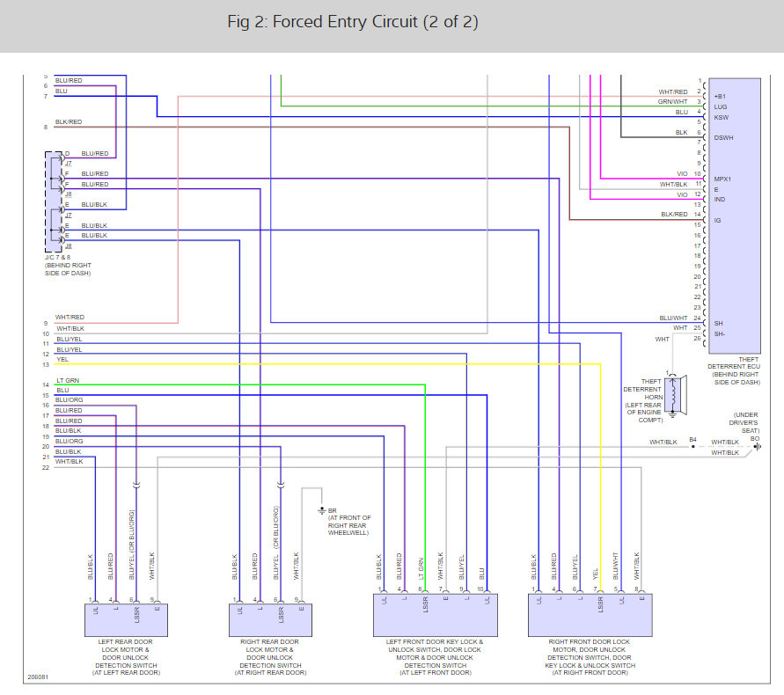The height and width of the screenshot is (695, 784).
Task: Click the 'IND' terminal label on ECU
Action: tap(720, 200)
